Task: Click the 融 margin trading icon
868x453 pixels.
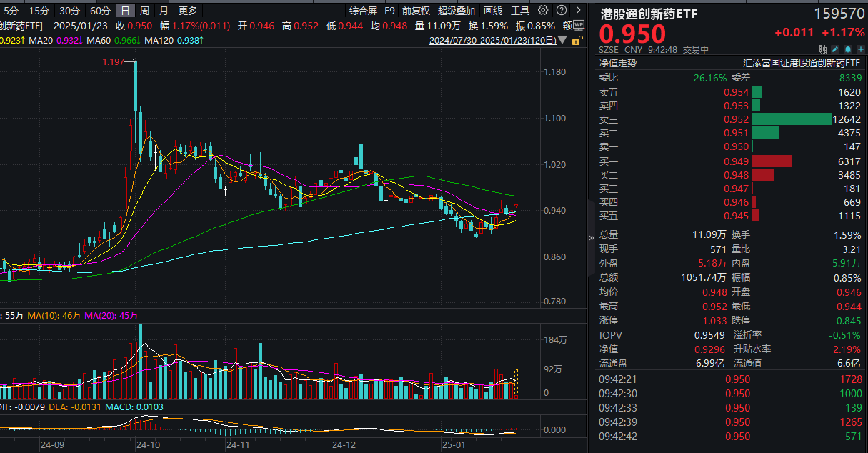Action: [x=822, y=49]
